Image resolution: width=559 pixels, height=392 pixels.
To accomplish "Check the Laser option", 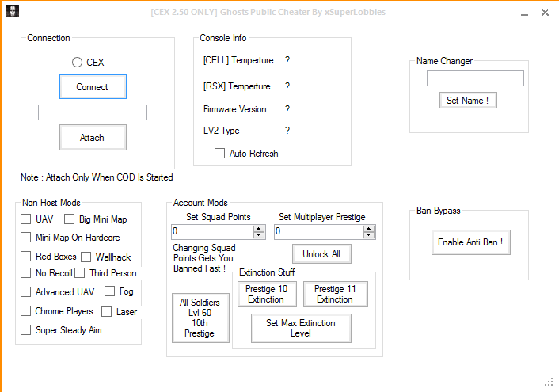I will click(107, 312).
